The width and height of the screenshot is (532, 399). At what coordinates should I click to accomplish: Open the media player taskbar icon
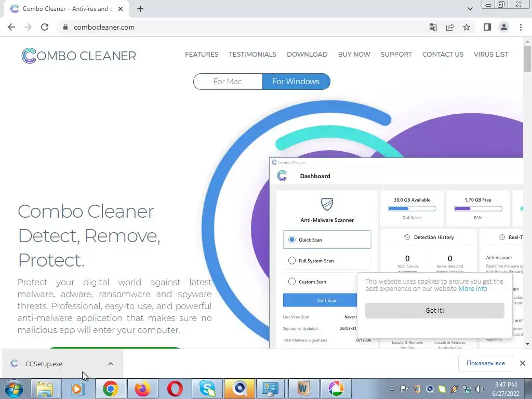(x=77, y=389)
